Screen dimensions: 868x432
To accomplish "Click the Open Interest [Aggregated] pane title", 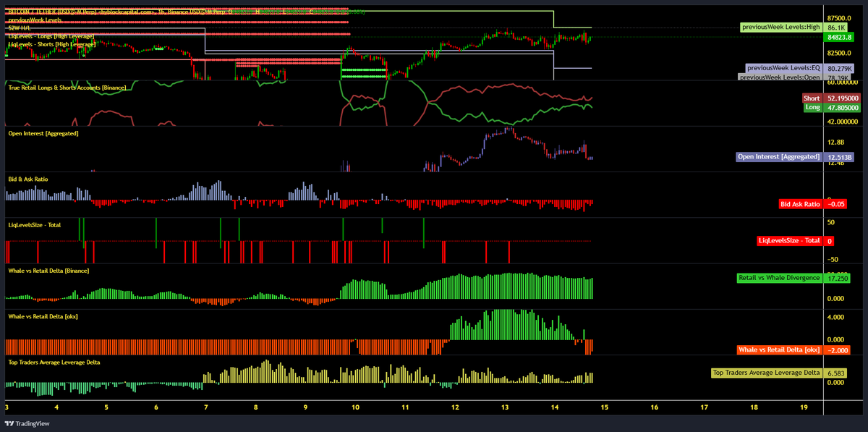I will click(x=43, y=133).
